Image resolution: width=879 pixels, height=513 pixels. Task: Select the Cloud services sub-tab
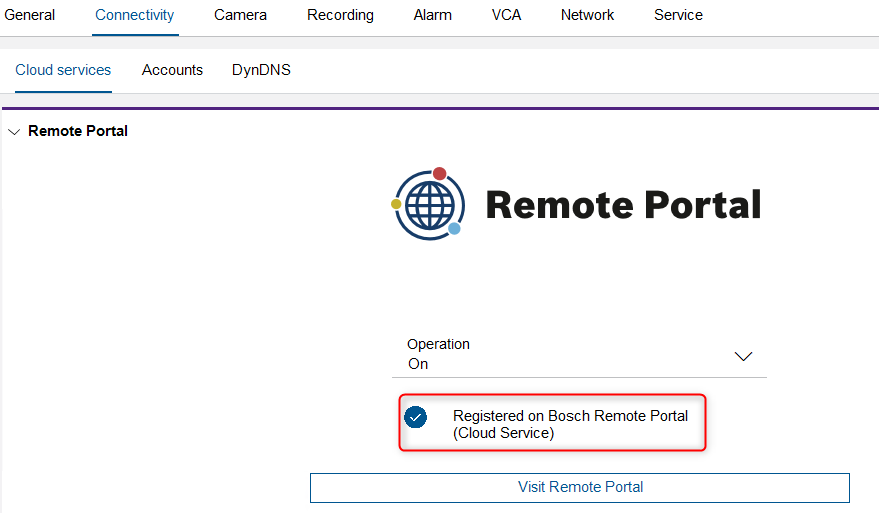click(x=63, y=70)
